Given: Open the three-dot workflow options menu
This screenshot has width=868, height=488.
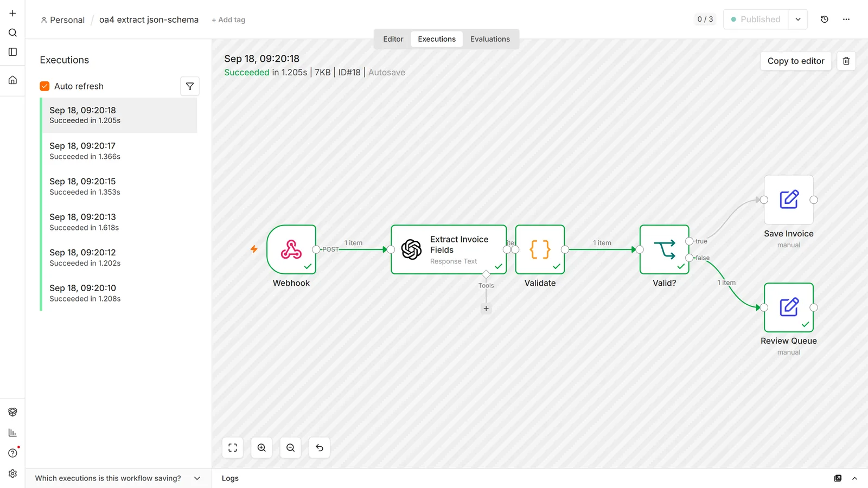Looking at the screenshot, I should pos(846,20).
